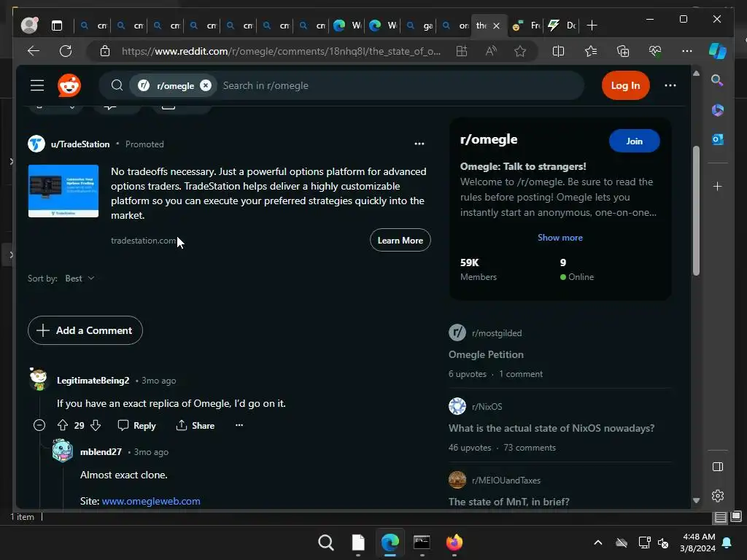Open the www.omegleweb.com link
747x560 pixels.
point(151,501)
